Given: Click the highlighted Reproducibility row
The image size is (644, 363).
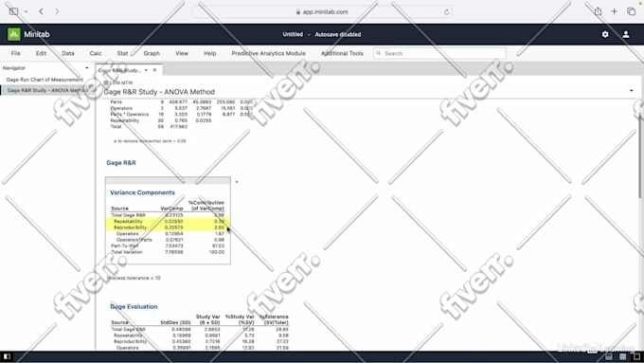Looking at the screenshot, I should click(x=168, y=227).
